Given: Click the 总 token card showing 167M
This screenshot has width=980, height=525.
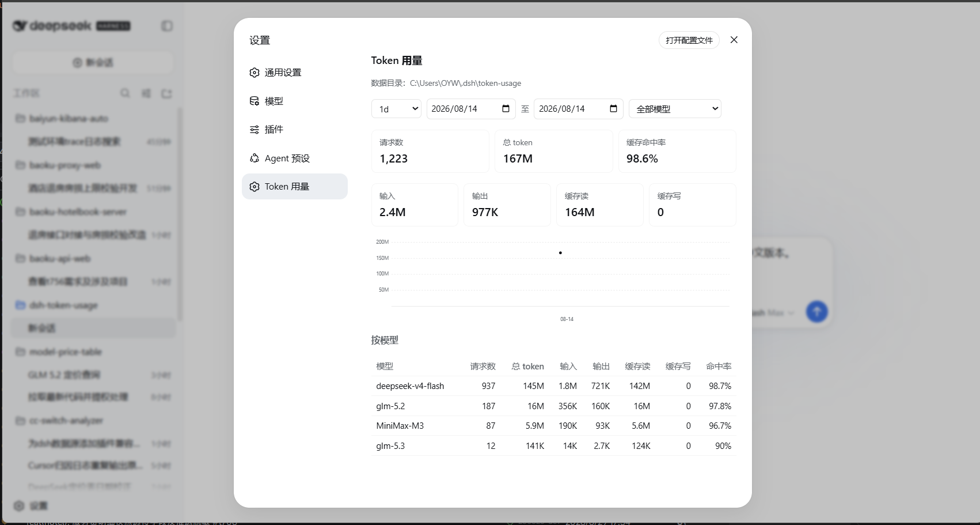Looking at the screenshot, I should click(553, 151).
